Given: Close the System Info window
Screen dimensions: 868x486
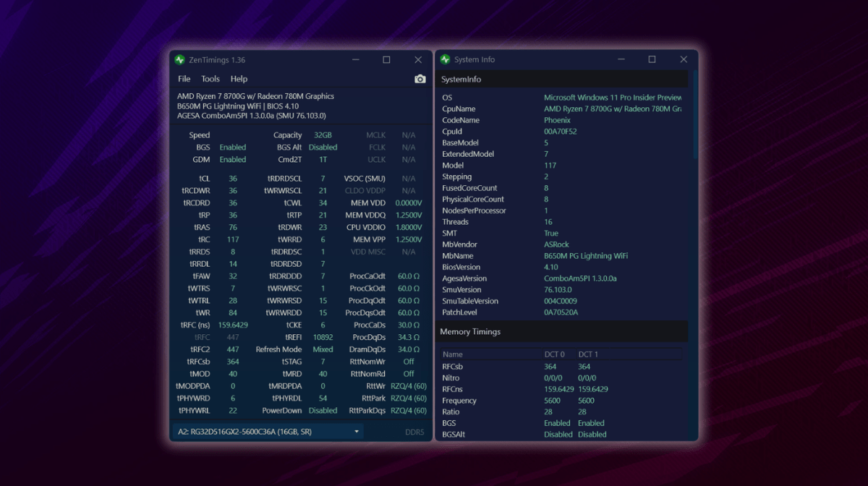Looking at the screenshot, I should click(684, 59).
